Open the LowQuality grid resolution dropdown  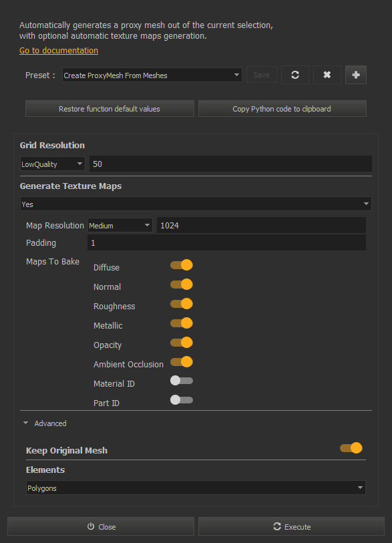[52, 164]
